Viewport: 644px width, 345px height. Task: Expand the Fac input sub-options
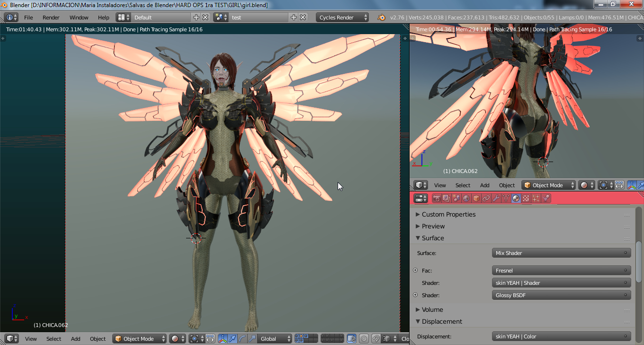click(415, 271)
